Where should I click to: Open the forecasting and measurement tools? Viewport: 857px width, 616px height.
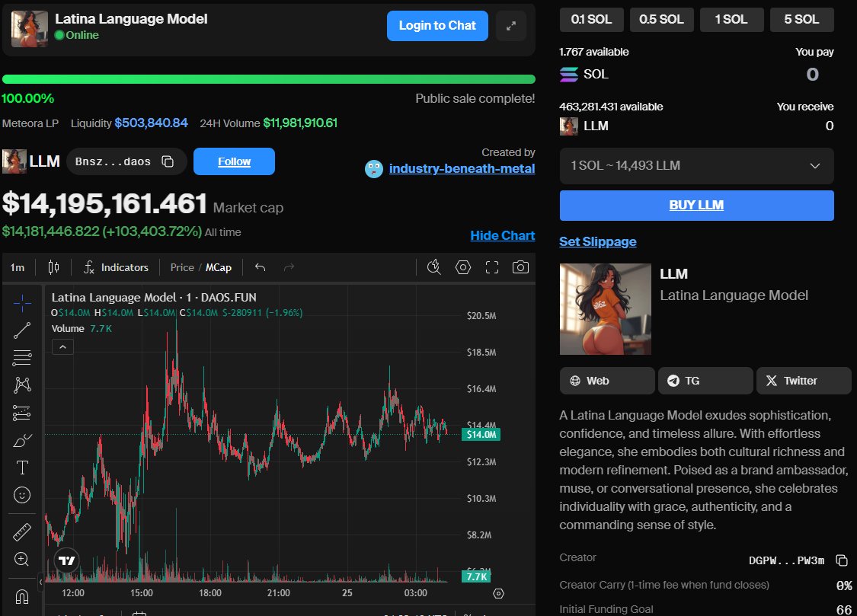coord(22,413)
